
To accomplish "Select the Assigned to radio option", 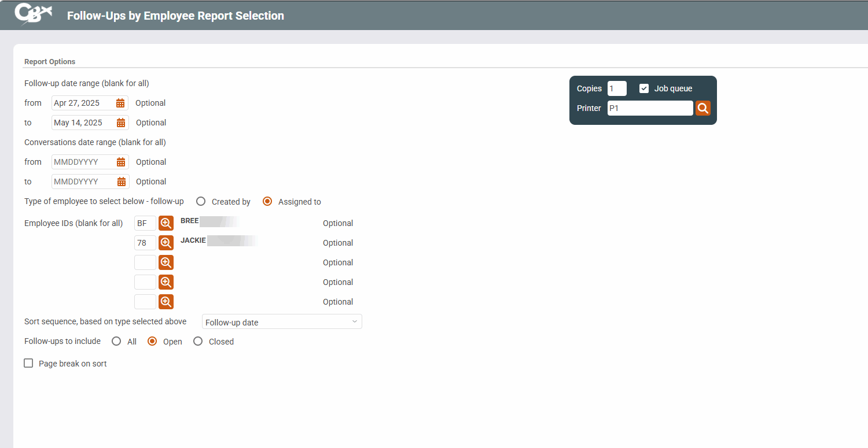I will tap(267, 202).
